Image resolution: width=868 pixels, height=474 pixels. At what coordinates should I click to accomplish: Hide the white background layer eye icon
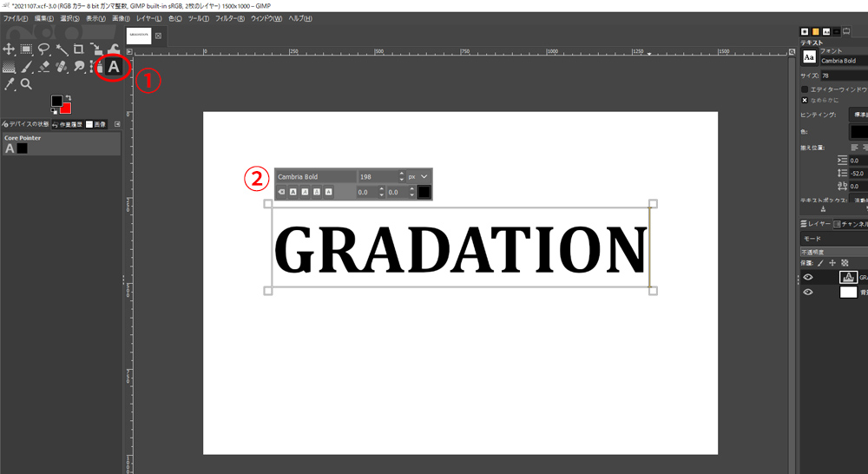[x=808, y=292]
